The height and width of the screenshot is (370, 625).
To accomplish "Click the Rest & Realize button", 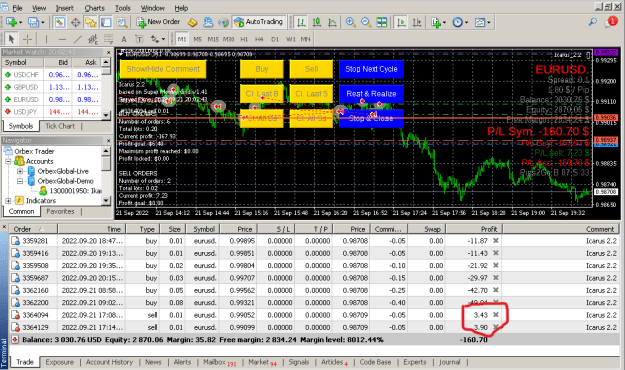I will 371,94.
